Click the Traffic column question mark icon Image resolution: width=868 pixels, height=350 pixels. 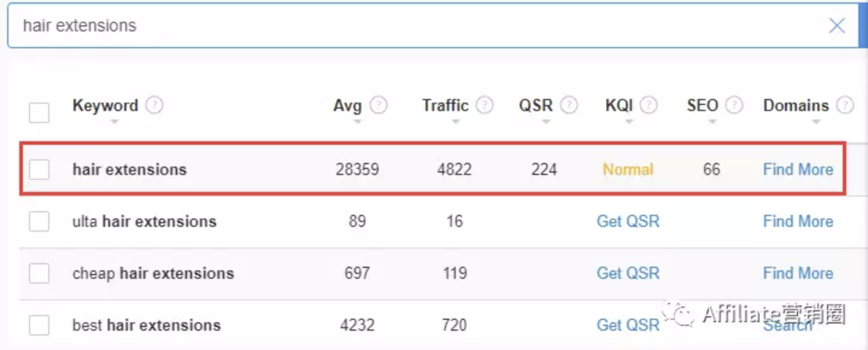coord(485,106)
